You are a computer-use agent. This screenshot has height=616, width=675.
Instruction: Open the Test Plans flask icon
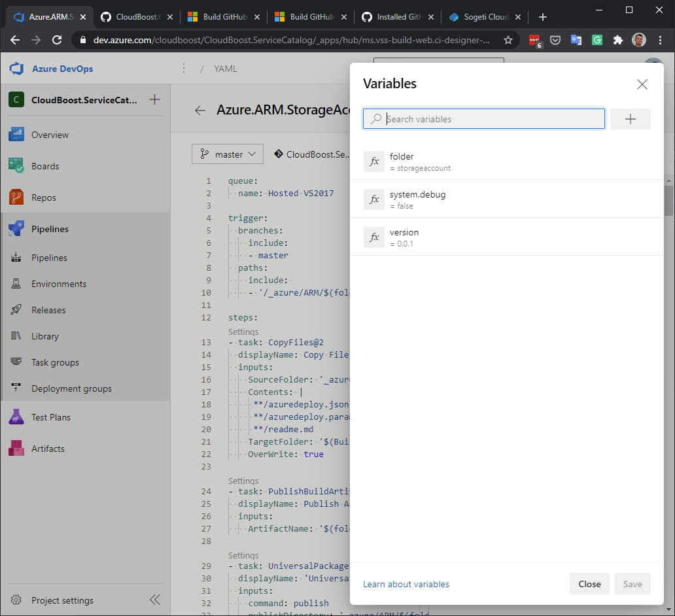16,417
